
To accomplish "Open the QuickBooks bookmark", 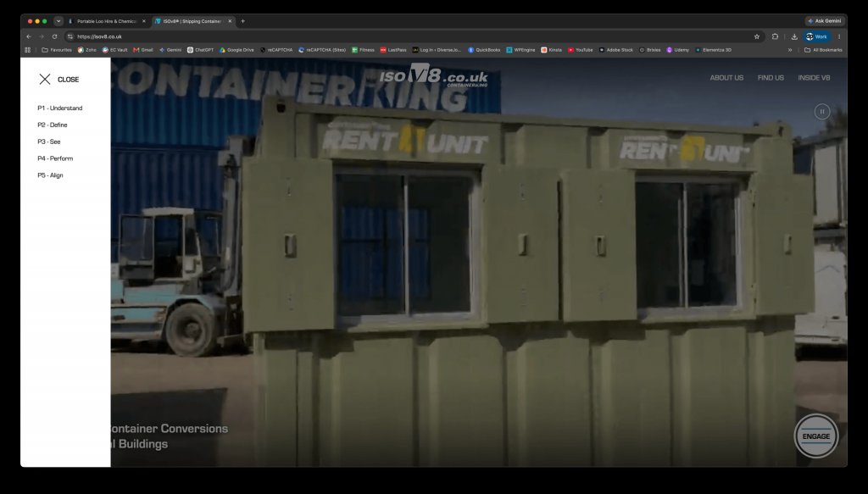I will point(484,50).
